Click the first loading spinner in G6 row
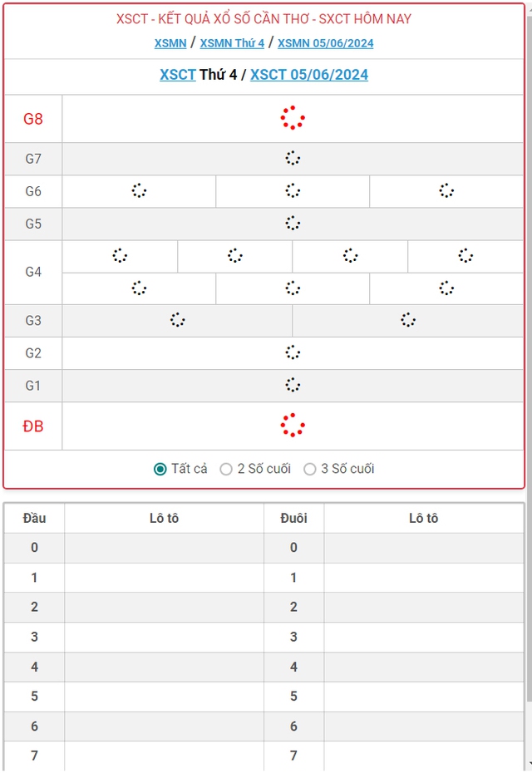Viewport: 532px width, 783px height. [140, 191]
